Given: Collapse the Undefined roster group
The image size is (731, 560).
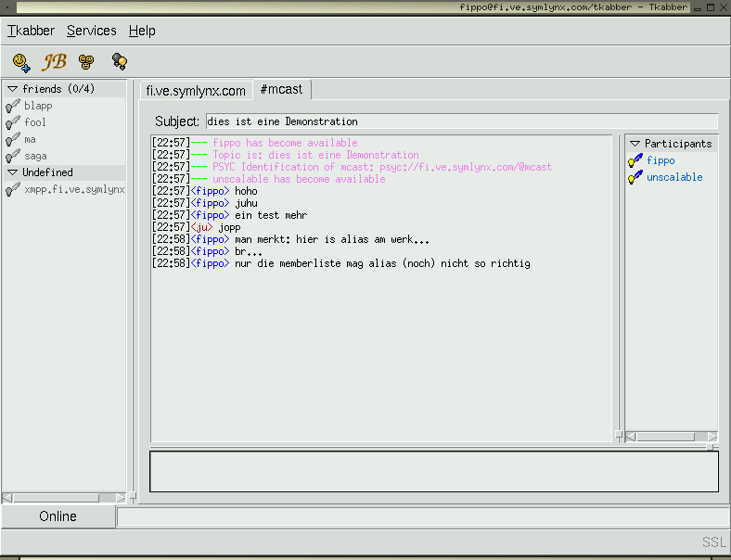Looking at the screenshot, I should coord(13,172).
